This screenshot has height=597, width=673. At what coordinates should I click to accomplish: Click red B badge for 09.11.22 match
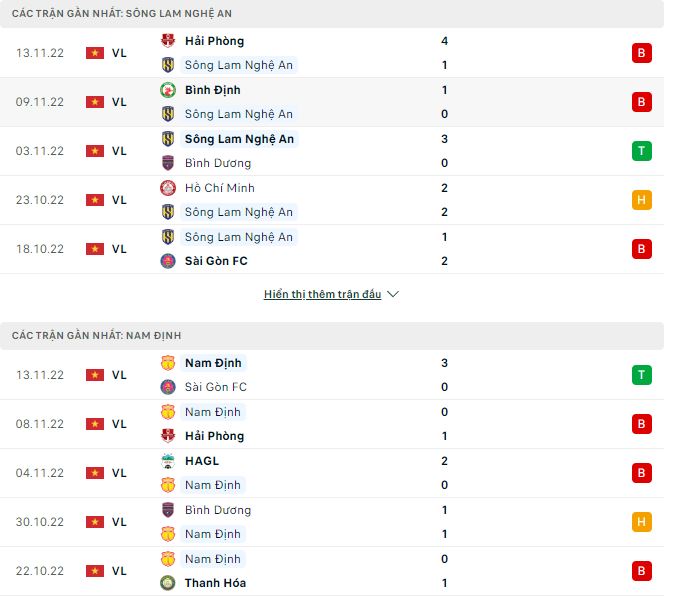pyautogui.click(x=641, y=102)
